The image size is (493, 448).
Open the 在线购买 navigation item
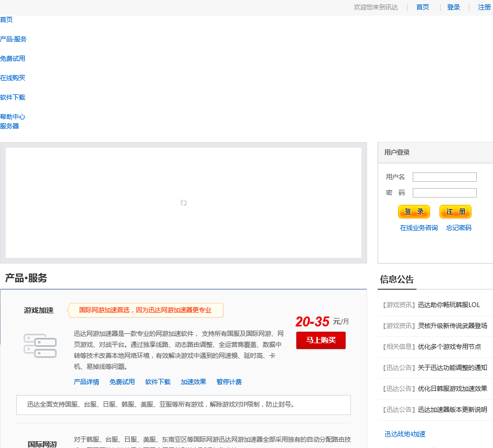coord(13,78)
